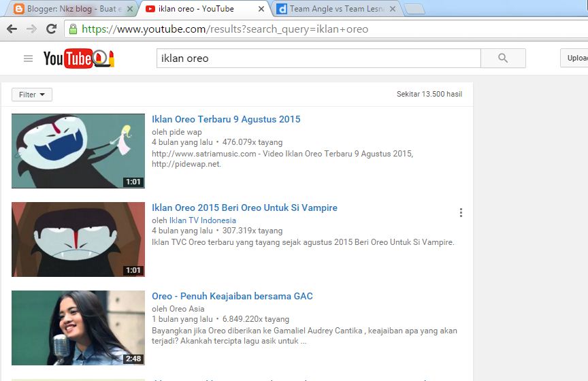Viewport: 588px width, 381px height.
Task: Click the satriamusic.com description text
Action: [282, 159]
